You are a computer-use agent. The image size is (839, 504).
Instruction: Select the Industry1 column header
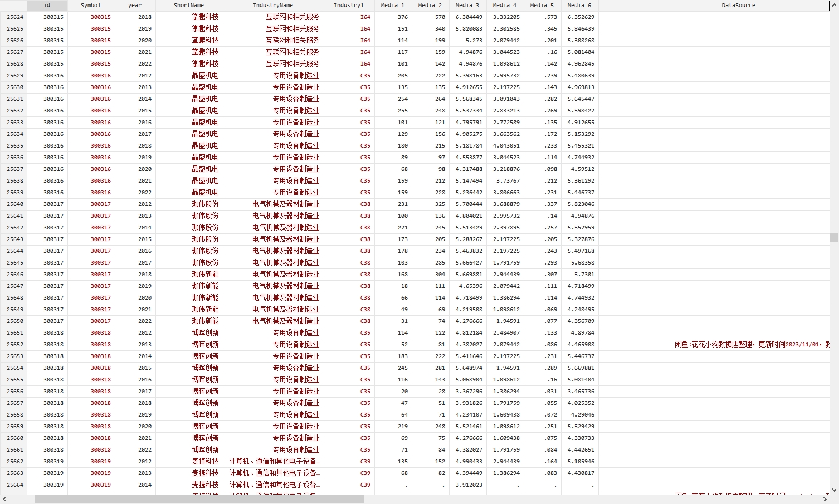[349, 6]
